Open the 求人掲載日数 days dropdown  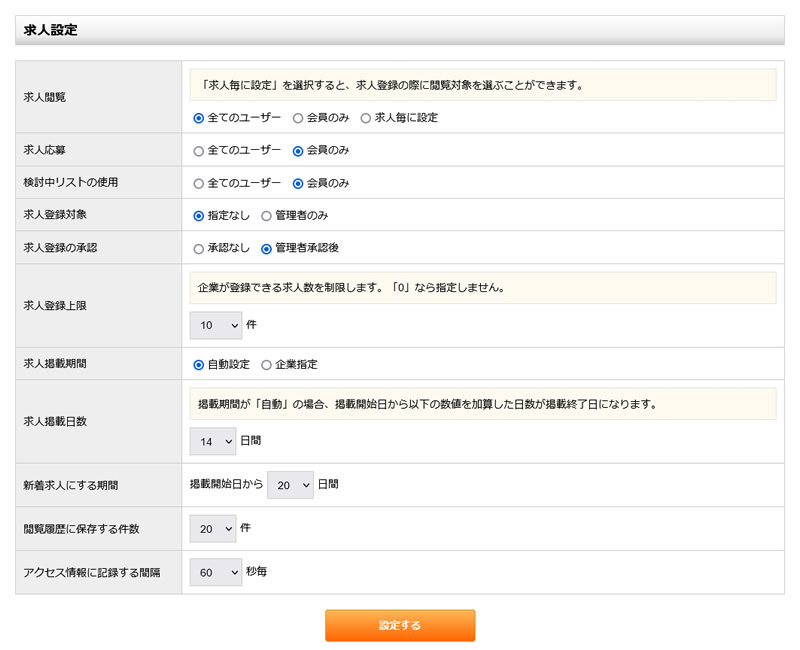coord(212,441)
